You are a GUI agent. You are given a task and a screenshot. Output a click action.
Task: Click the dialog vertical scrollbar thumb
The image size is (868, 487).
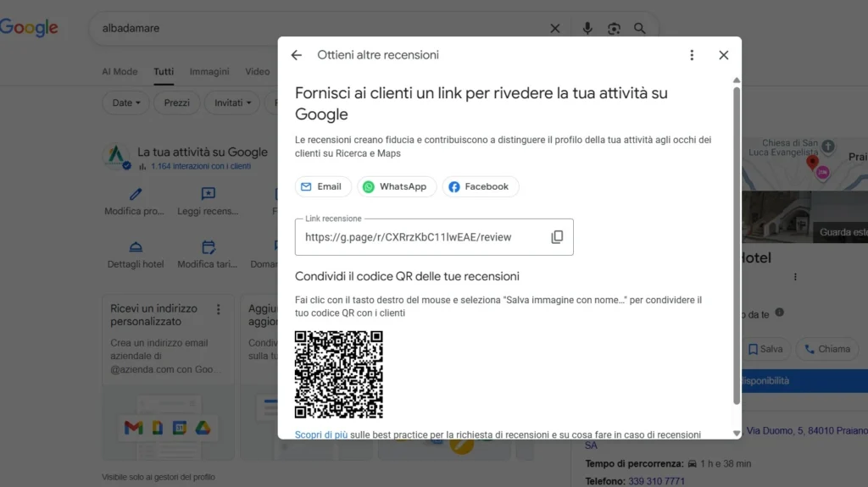pyautogui.click(x=737, y=246)
